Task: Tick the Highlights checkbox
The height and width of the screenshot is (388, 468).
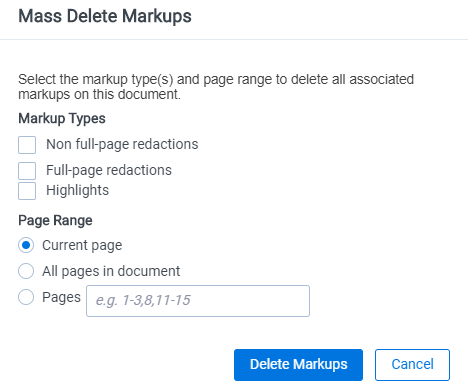Action: (27, 191)
